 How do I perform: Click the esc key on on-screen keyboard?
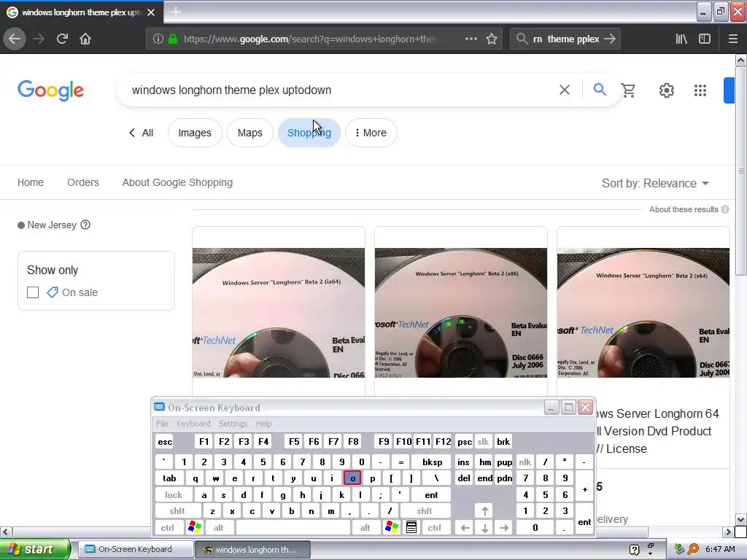pyautogui.click(x=165, y=441)
